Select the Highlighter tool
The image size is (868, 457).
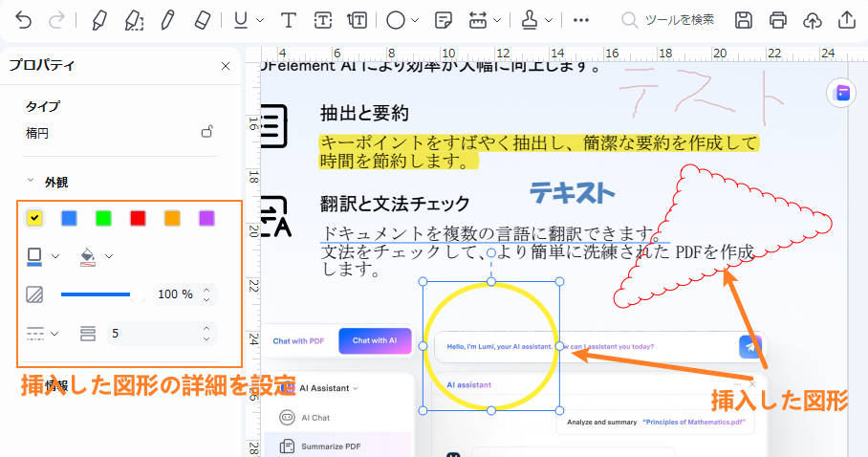point(99,20)
